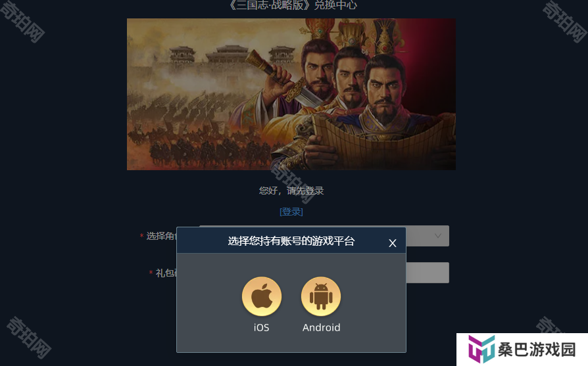Click the 桑巴游戏园 site name text
The height and width of the screenshot is (366, 588).
(537, 350)
